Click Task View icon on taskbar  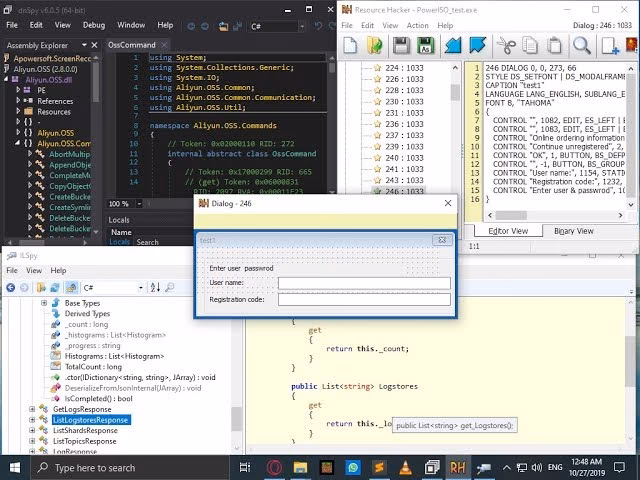point(245,468)
